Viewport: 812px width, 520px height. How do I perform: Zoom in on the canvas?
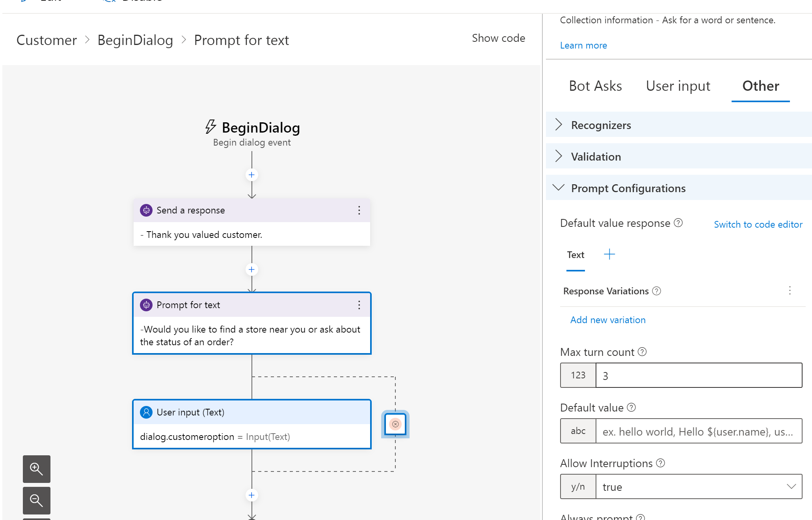[36, 469]
